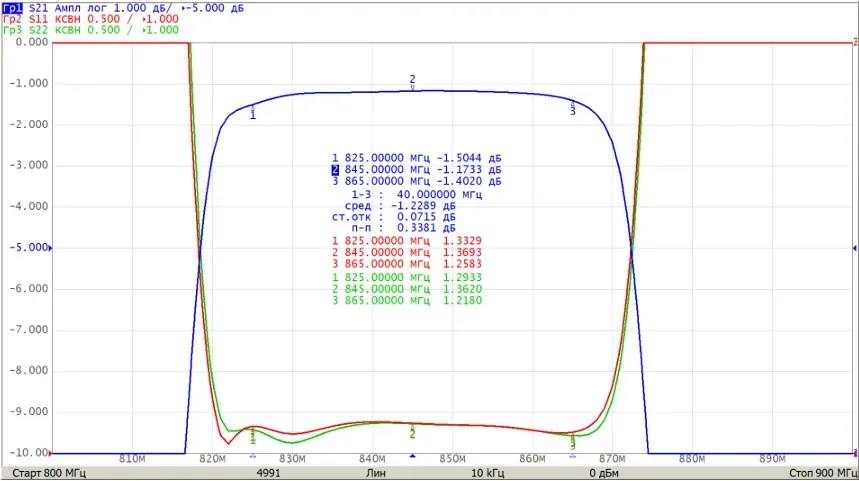Open the S21 measurement parameter of Гр1
Screen dimensions: 859x481
pyautogui.click(x=38, y=8)
